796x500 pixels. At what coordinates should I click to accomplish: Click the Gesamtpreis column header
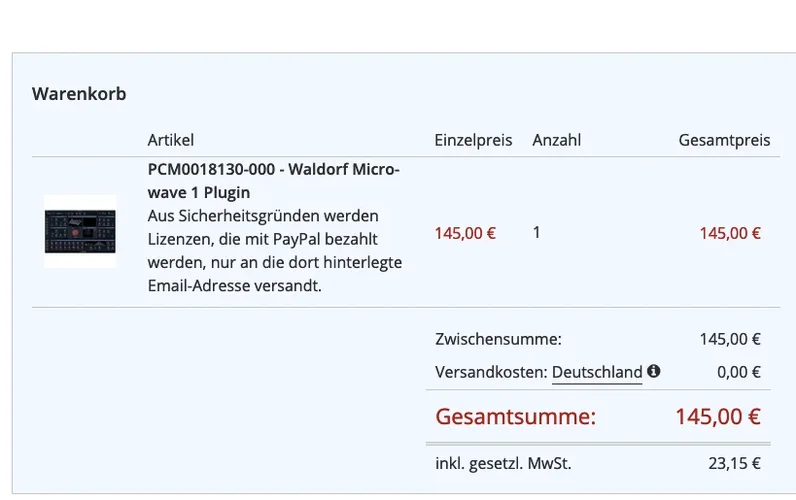point(724,140)
